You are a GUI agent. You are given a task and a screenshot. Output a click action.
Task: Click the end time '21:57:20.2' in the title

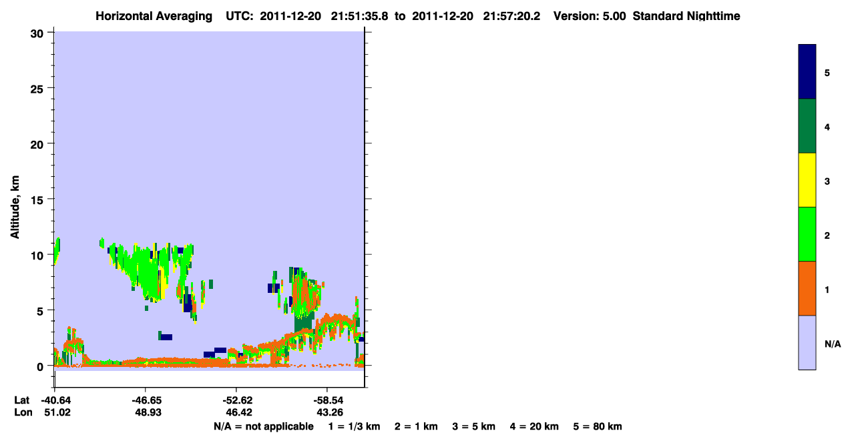[511, 16]
